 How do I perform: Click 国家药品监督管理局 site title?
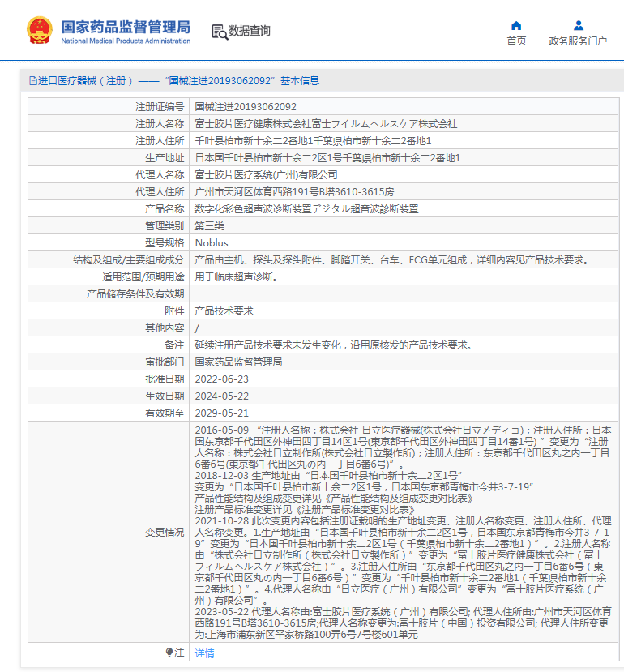pos(126,27)
